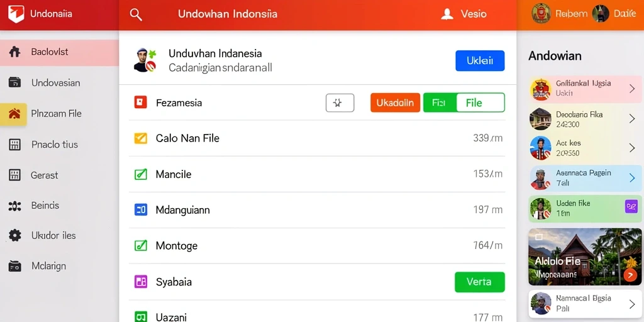Open the Daife avatar in the header
The height and width of the screenshot is (322, 644).
tap(600, 14)
